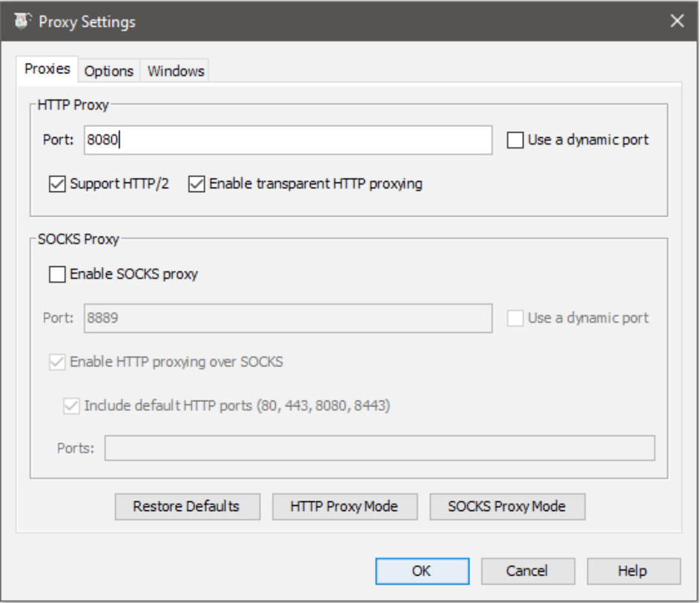Toggle the SOCKS Proxy dynamic port checkbox
This screenshot has height=603, width=700.
(516, 318)
